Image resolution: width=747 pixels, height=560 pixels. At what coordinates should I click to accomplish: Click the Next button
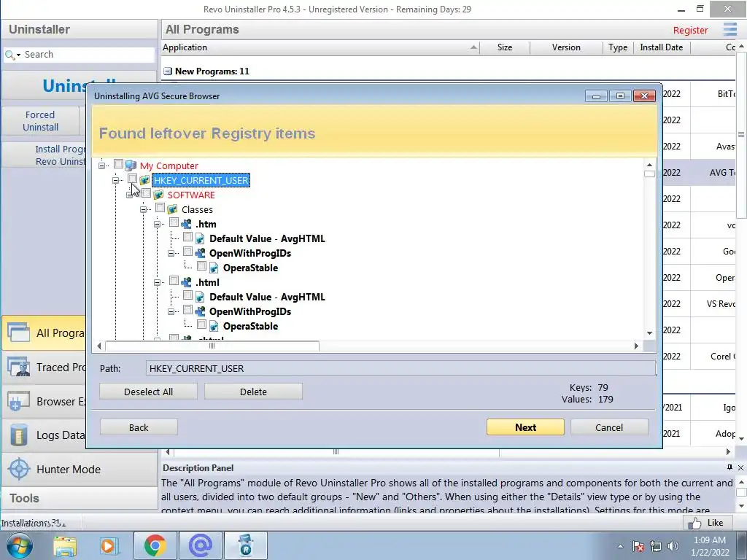(x=525, y=427)
